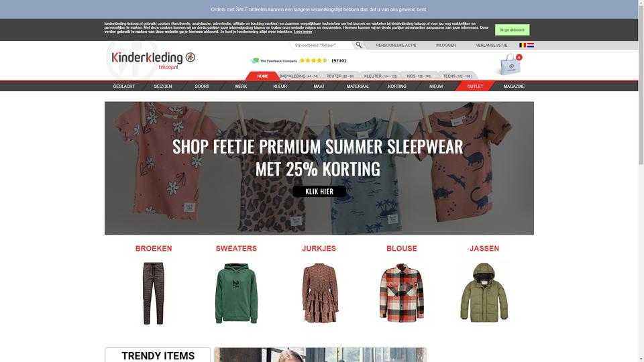Expand the GESLACHT menu
Image resolution: width=644 pixels, height=362 pixels.
coord(124,86)
